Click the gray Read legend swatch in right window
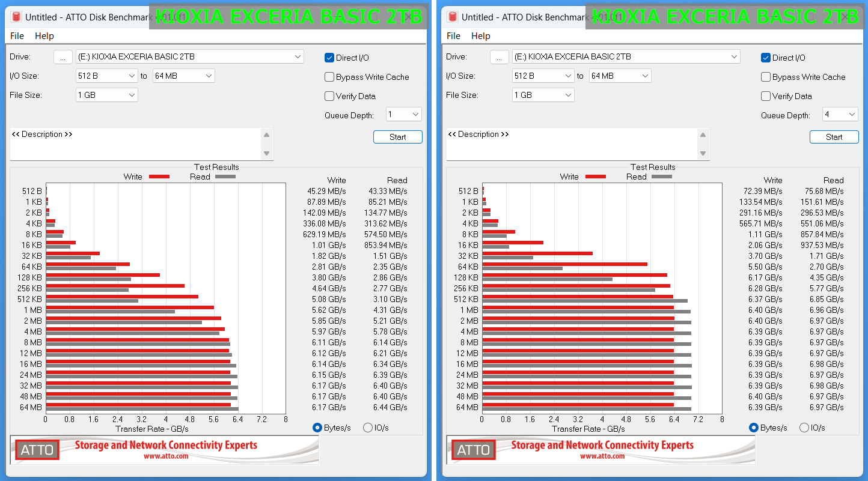Viewport: 868px width, 481px height. [x=661, y=177]
